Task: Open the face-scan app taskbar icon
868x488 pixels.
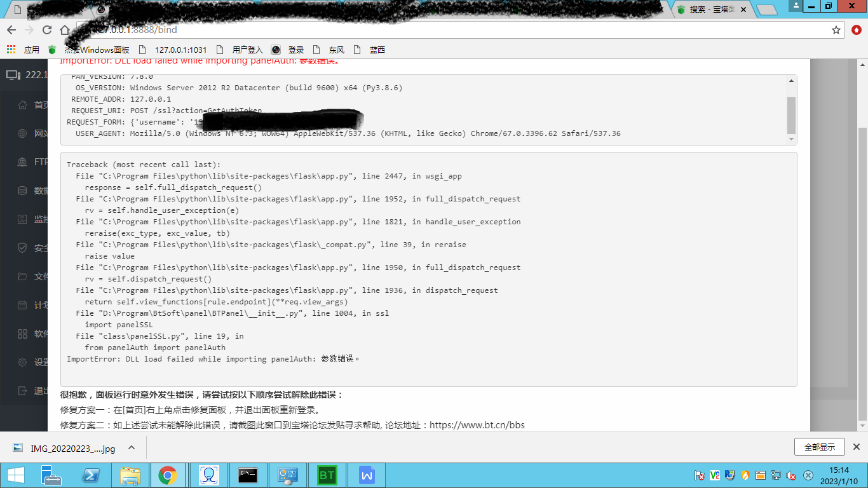Action: tap(208, 475)
